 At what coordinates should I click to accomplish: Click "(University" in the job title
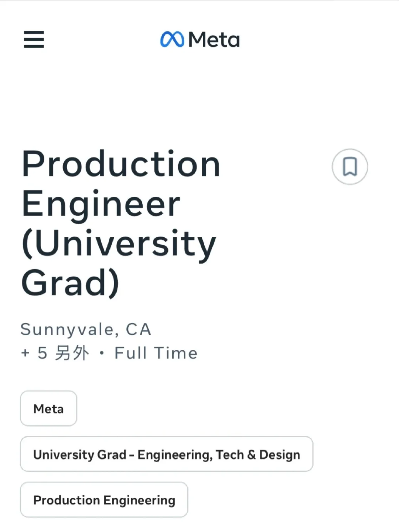[119, 244]
